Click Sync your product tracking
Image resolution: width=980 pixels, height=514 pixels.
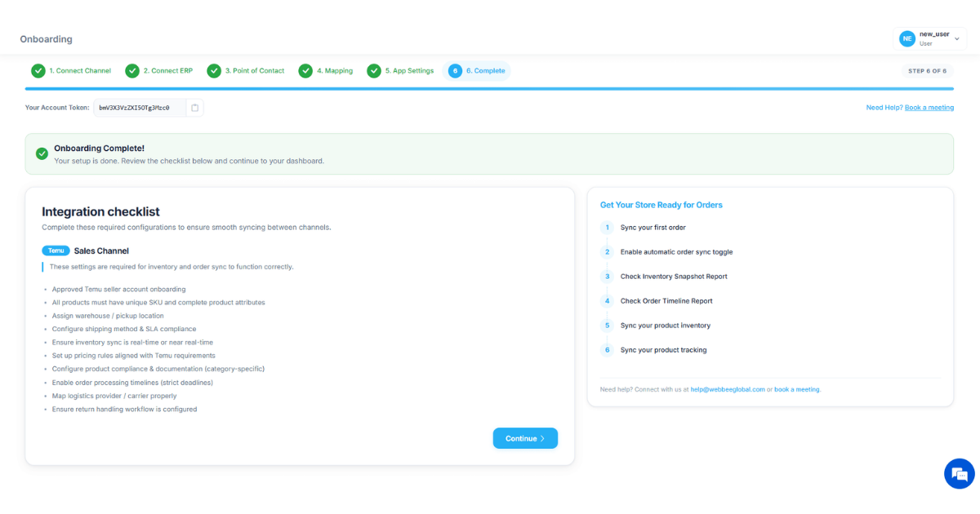[664, 350]
